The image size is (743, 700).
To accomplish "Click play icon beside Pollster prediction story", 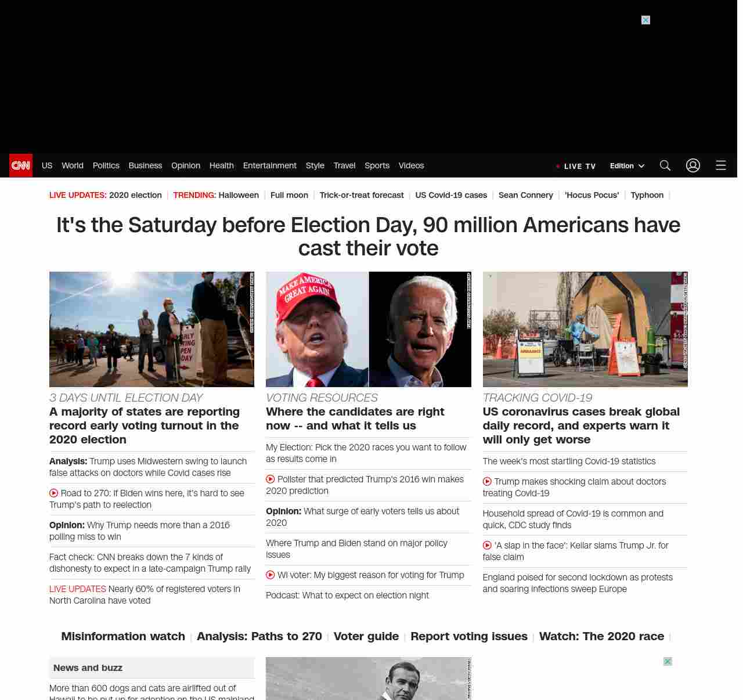I will [x=270, y=479].
